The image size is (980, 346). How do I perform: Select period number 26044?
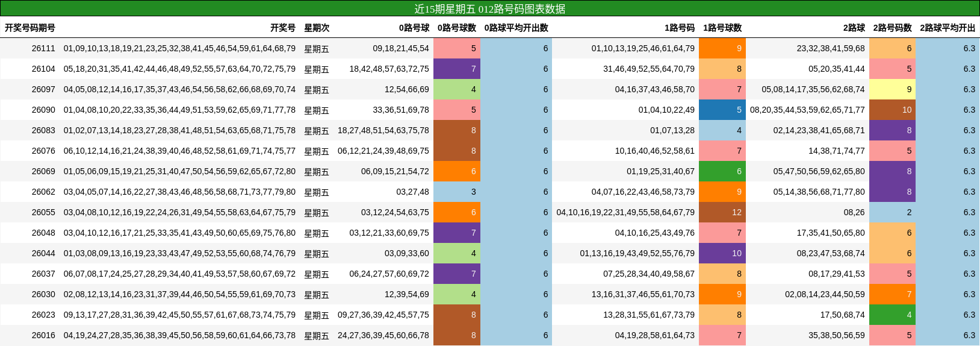43,253
